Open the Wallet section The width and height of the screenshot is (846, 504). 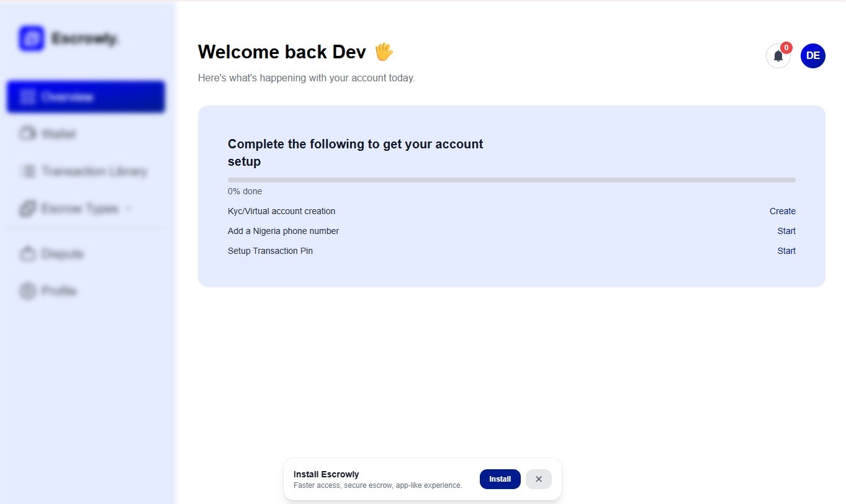pyautogui.click(x=59, y=133)
